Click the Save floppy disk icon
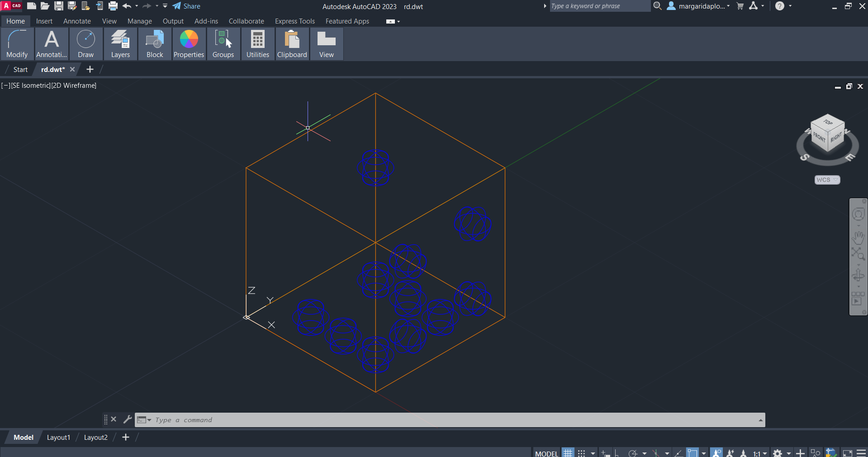The height and width of the screenshot is (457, 868). pos(59,6)
